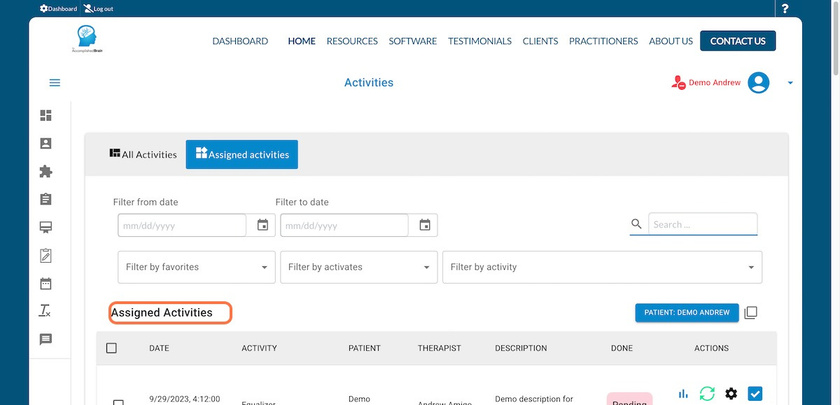Click the Accomplished Brain logo
The width and height of the screenshot is (840, 405).
tap(86, 39)
